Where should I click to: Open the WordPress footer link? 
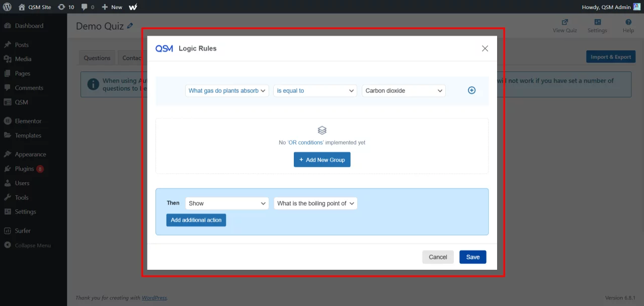pos(154,298)
